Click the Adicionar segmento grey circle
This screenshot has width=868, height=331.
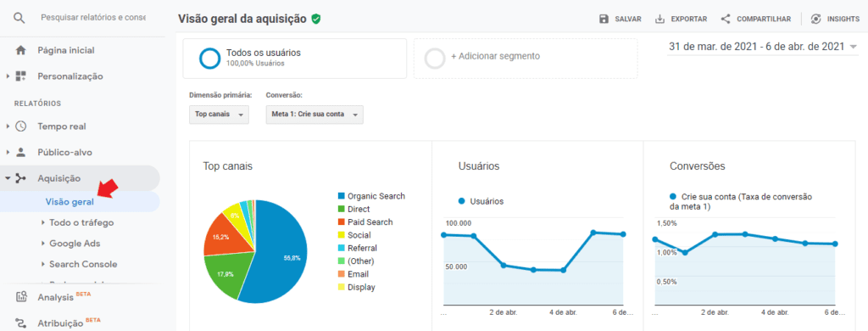pos(435,59)
